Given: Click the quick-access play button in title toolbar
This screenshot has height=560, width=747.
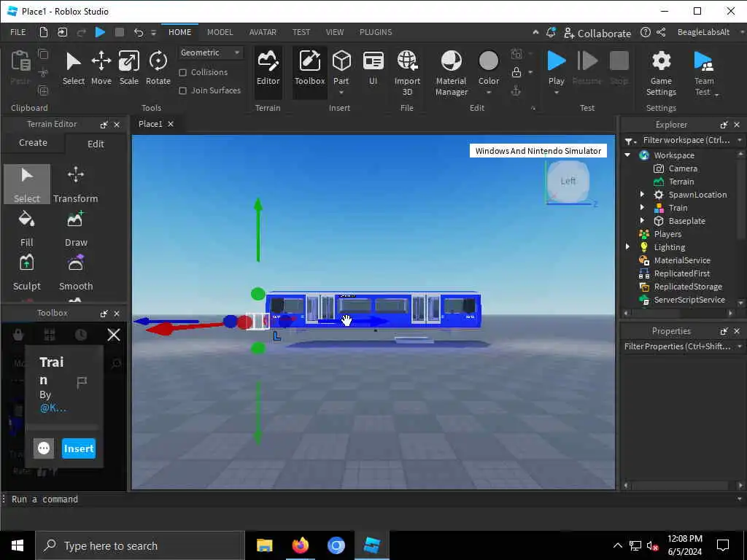Looking at the screenshot, I should point(100,32).
